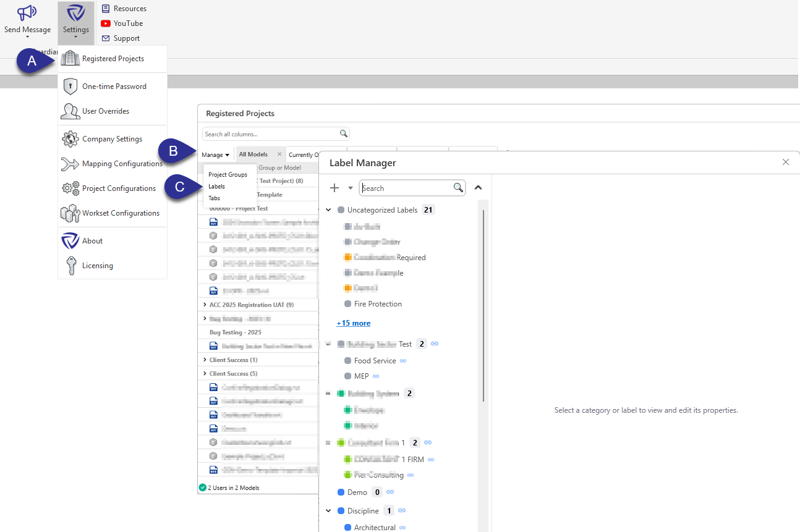Click the Mapping Configurations arrows icon
This screenshot has width=800, height=532.
pos(70,163)
